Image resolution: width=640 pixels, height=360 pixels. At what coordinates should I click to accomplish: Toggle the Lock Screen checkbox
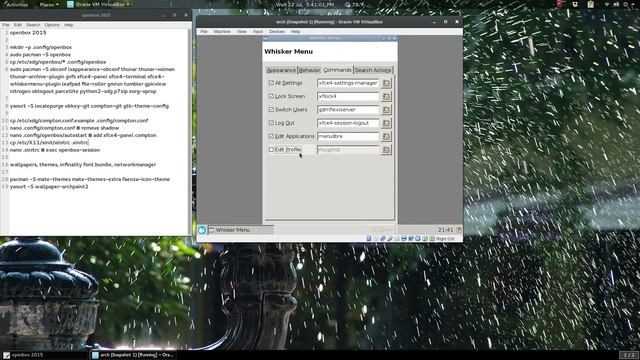coord(271,96)
